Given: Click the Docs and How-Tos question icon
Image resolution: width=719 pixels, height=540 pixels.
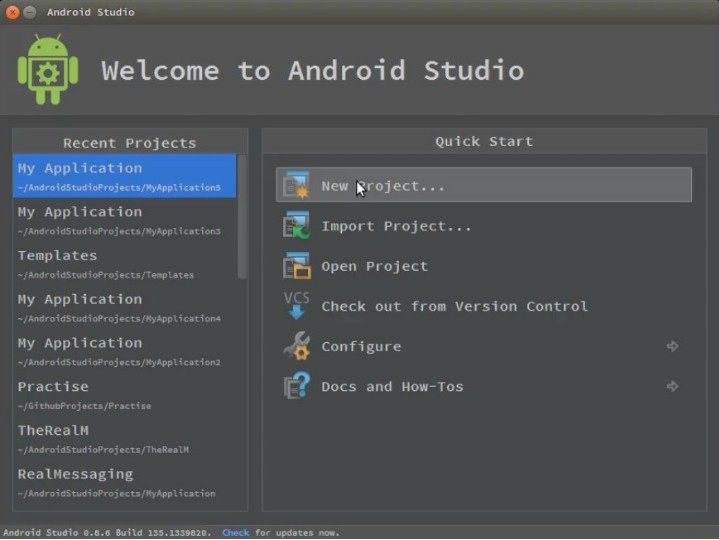Looking at the screenshot, I should (296, 386).
